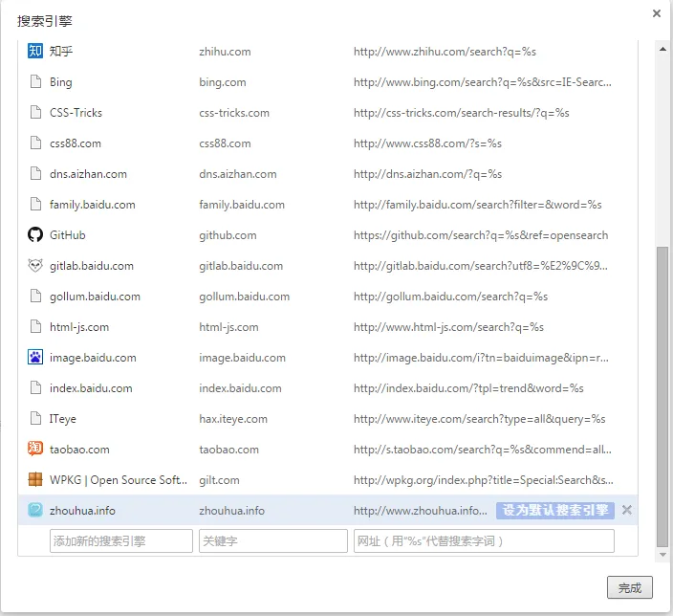Click the family.baidu.com row page icon
The width and height of the screenshot is (673, 616).
tap(35, 204)
